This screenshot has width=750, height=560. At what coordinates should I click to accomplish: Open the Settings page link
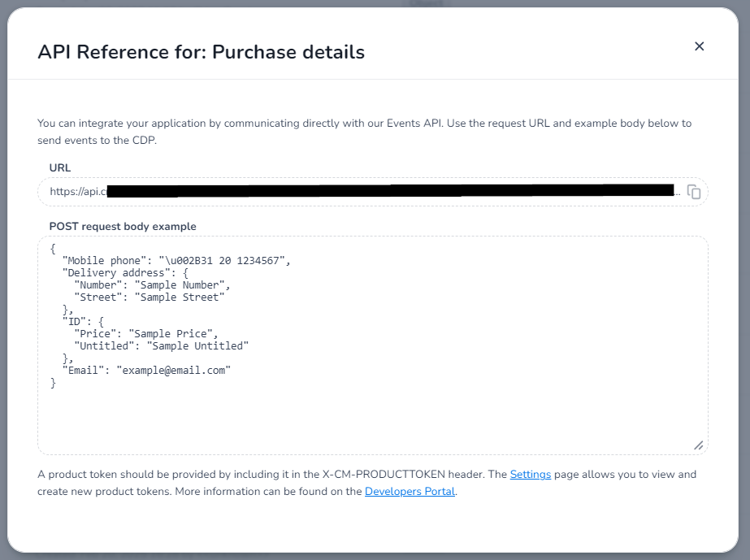click(x=530, y=475)
